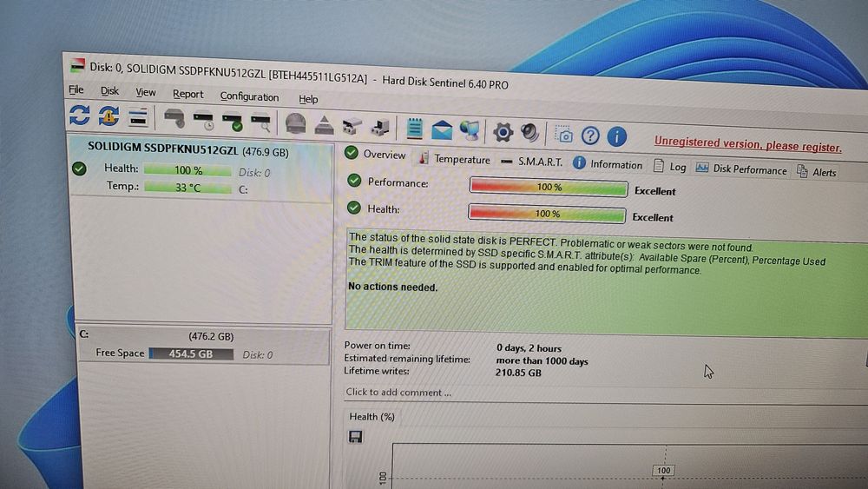Image resolution: width=868 pixels, height=489 pixels.
Task: Click the Health (%) graph tab
Action: 372,416
